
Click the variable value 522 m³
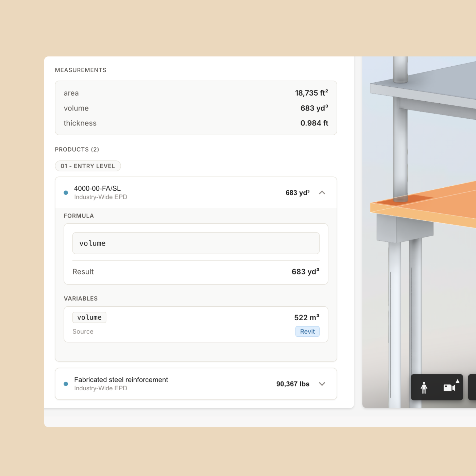(307, 318)
